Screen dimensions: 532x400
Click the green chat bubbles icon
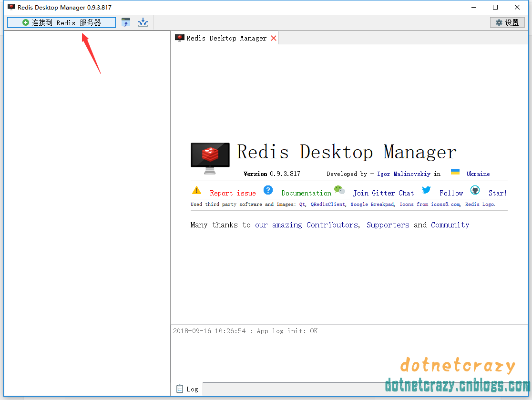339,190
